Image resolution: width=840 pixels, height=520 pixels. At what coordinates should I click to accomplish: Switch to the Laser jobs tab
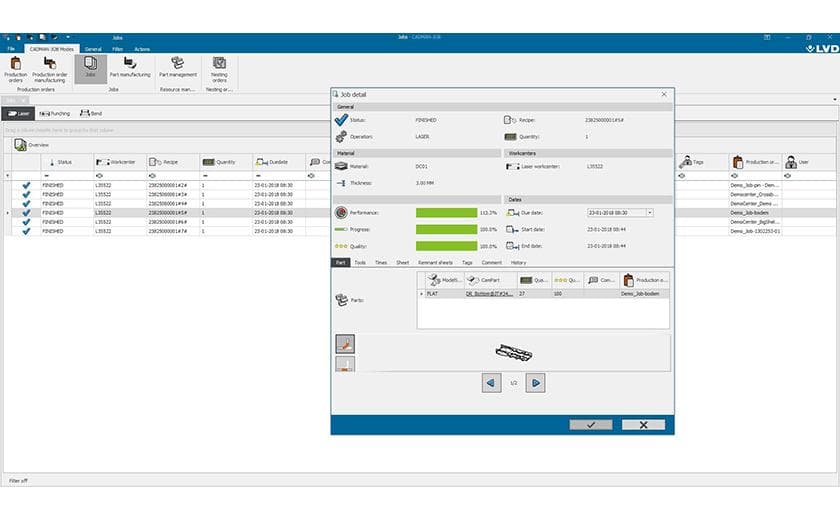click(18, 114)
